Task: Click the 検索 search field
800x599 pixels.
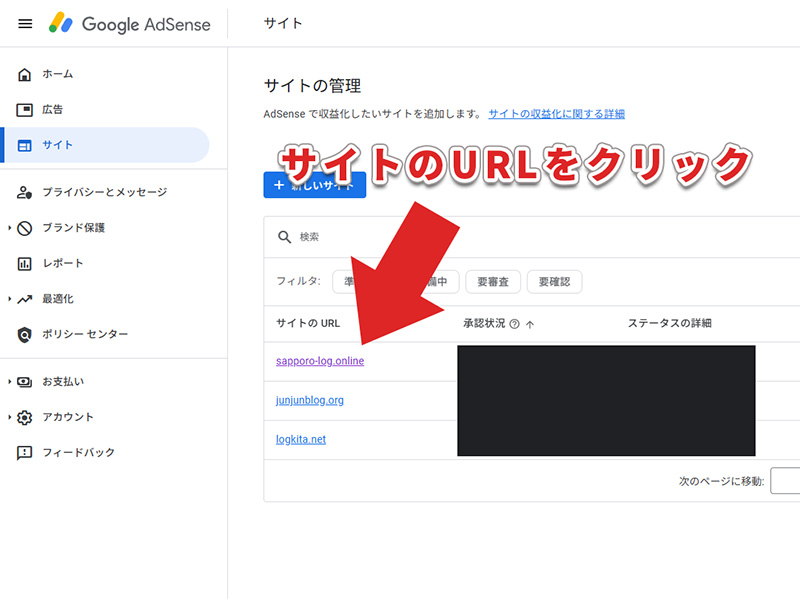Action: coord(532,237)
